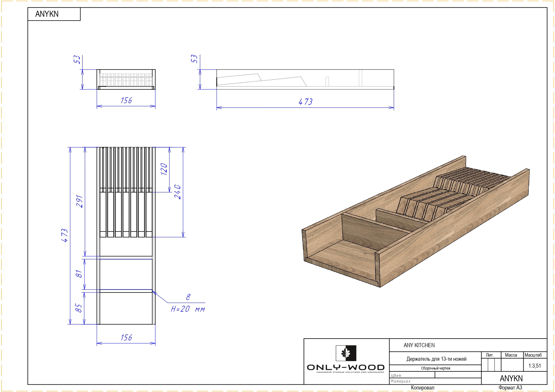Viewport: 555px width, 392px height.
Task: Select the long side section view drawing
Action: (305, 79)
